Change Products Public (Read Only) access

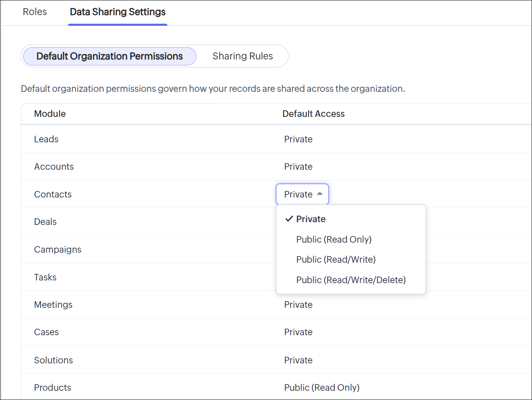point(322,388)
